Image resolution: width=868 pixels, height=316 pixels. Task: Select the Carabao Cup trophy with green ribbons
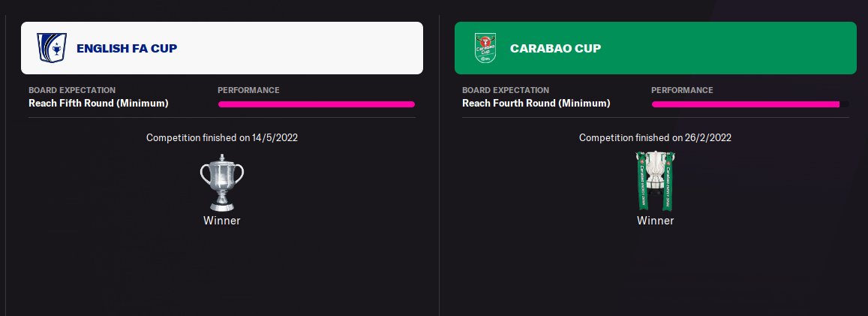pos(655,181)
